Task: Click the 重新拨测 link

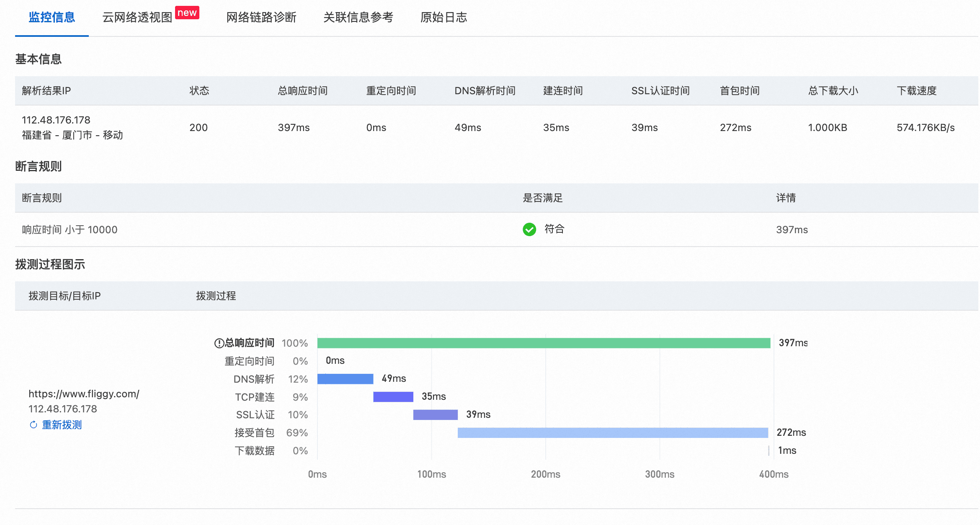Action: (x=62, y=425)
